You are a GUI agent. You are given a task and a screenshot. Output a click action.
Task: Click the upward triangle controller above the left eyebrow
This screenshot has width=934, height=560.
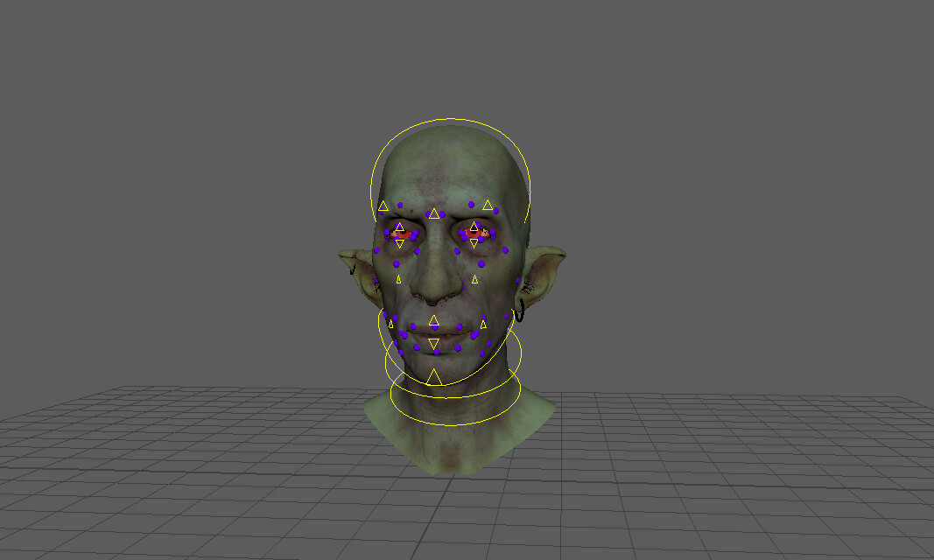[382, 205]
